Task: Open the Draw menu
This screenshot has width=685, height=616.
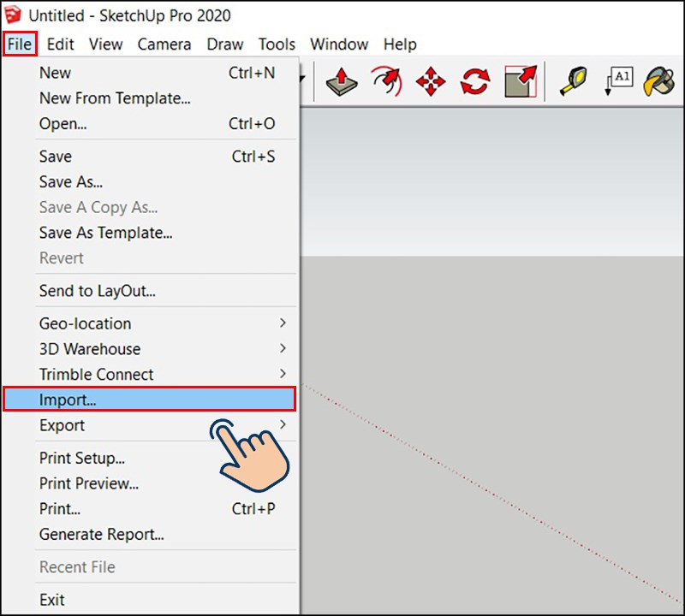Action: 225,44
